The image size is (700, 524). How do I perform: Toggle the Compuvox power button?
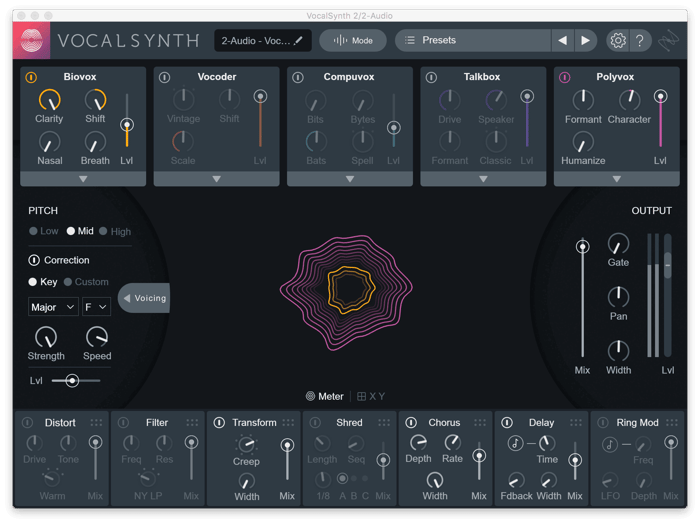click(298, 77)
